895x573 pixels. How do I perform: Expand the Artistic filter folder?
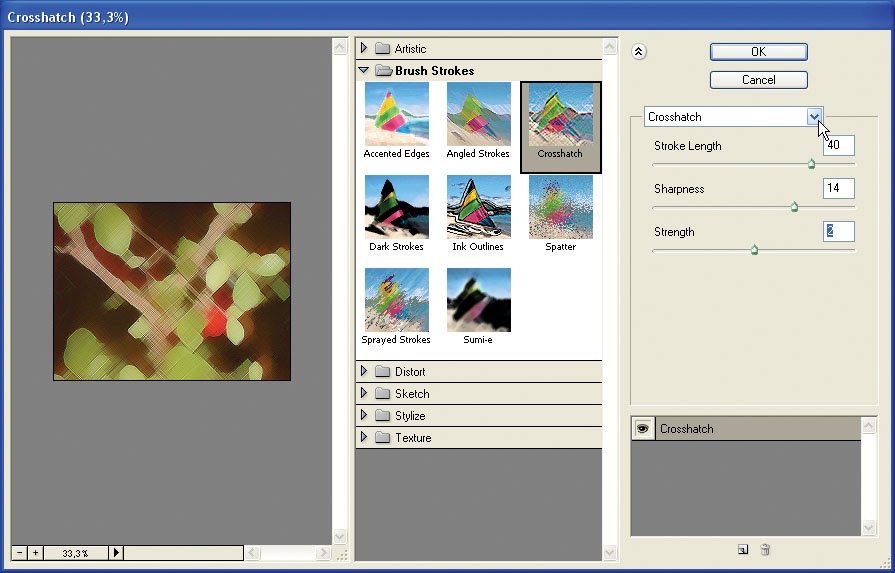click(x=364, y=49)
